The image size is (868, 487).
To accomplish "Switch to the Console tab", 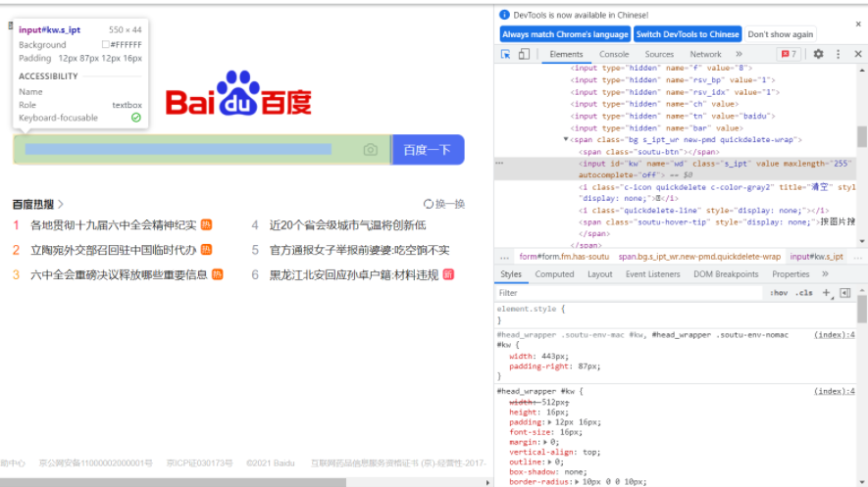I will click(x=614, y=54).
